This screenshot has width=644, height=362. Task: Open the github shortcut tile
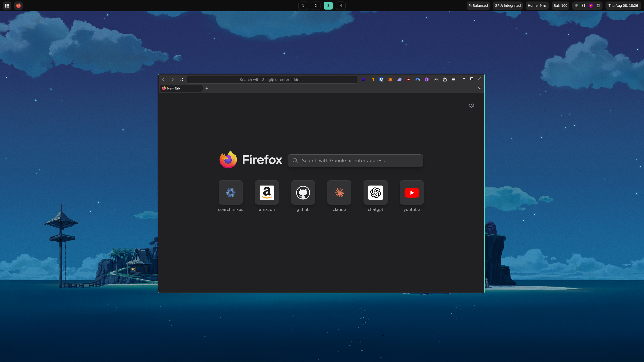tap(303, 193)
